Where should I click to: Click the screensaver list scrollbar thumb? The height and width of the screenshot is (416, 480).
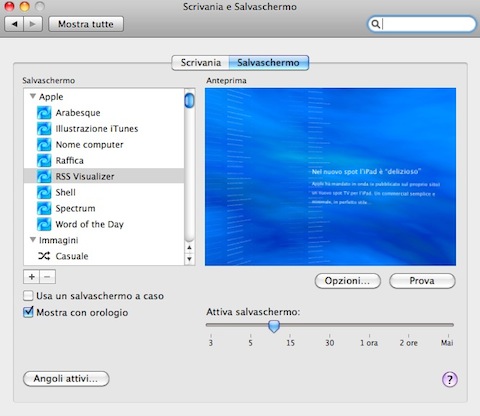click(189, 100)
